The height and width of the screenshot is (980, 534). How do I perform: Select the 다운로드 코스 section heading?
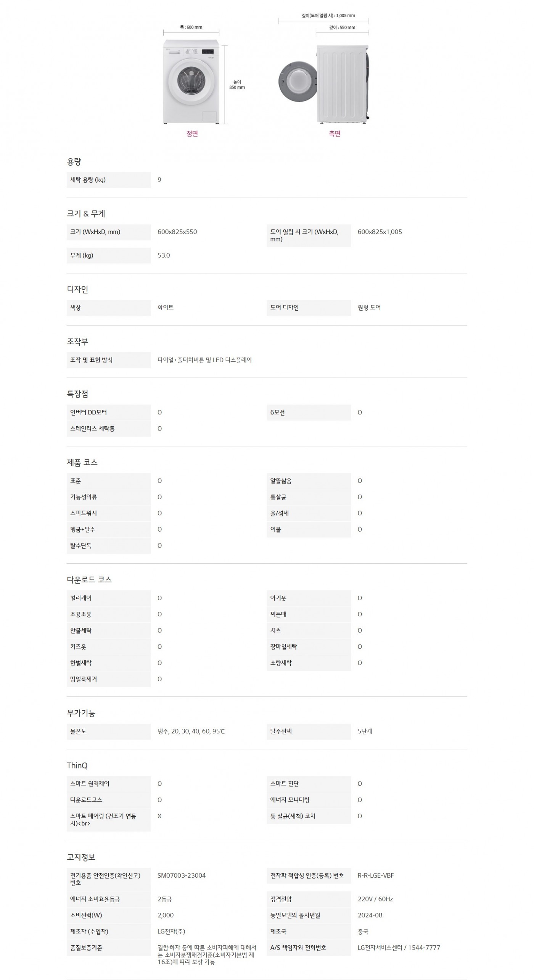click(x=89, y=580)
